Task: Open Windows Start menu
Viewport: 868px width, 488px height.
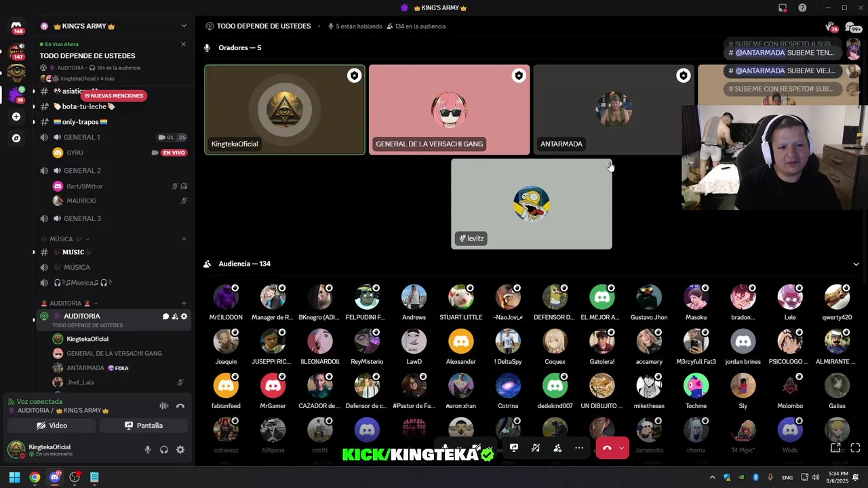Action: click(x=14, y=477)
